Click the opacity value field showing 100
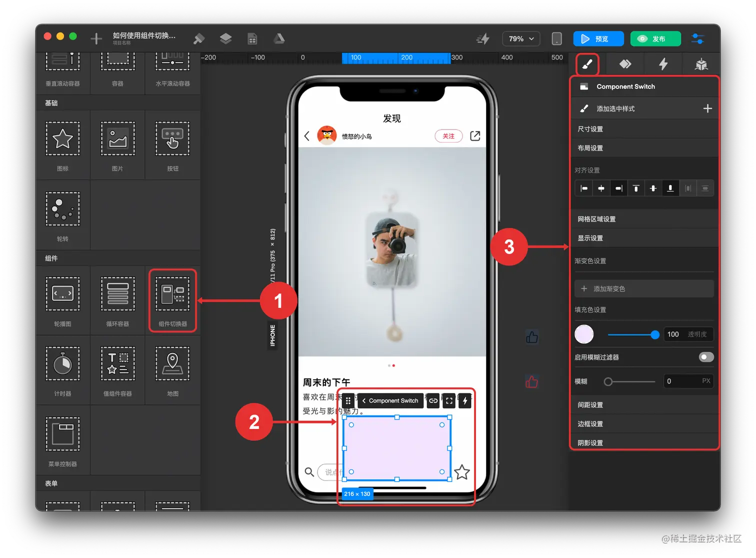Viewport: 756px width, 558px height. click(688, 334)
